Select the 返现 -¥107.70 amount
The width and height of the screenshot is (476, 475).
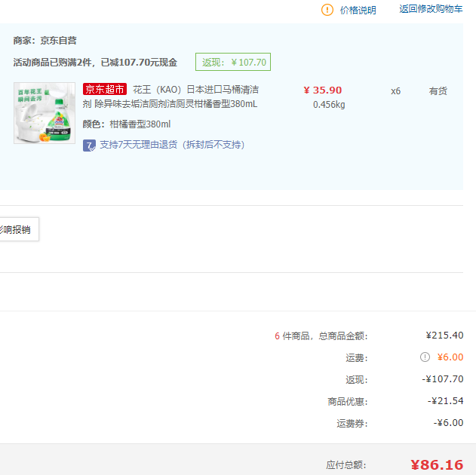pyautogui.click(x=443, y=378)
